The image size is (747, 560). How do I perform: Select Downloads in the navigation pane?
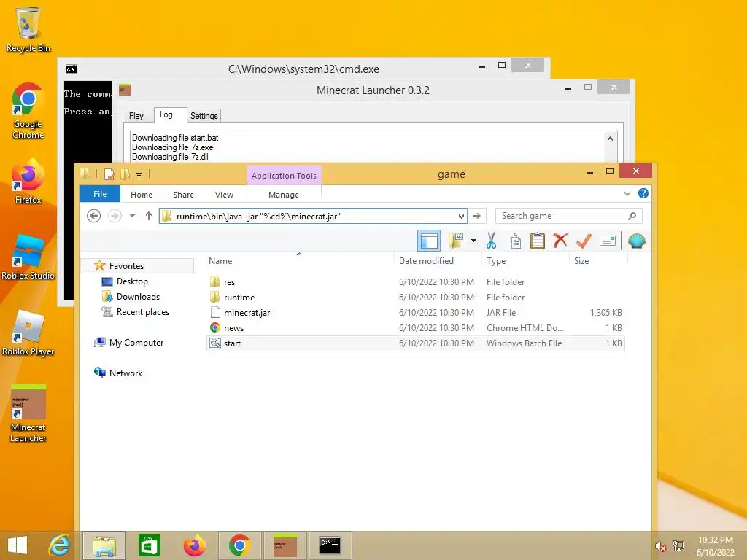tap(138, 297)
